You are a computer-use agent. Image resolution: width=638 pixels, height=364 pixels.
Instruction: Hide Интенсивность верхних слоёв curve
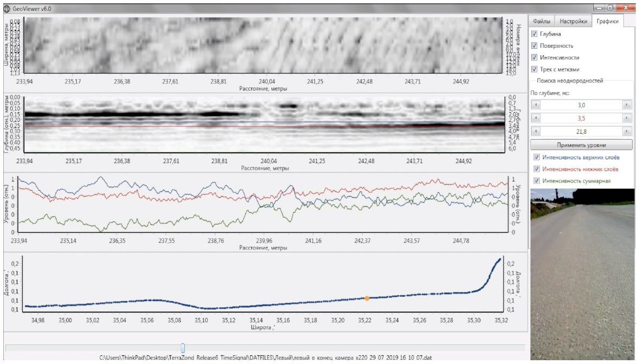(537, 157)
